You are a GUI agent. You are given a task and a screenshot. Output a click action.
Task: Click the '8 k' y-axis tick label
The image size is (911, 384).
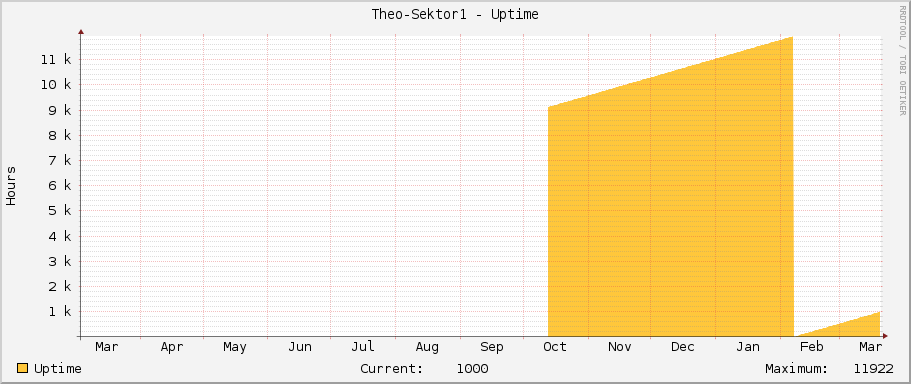(x=59, y=135)
